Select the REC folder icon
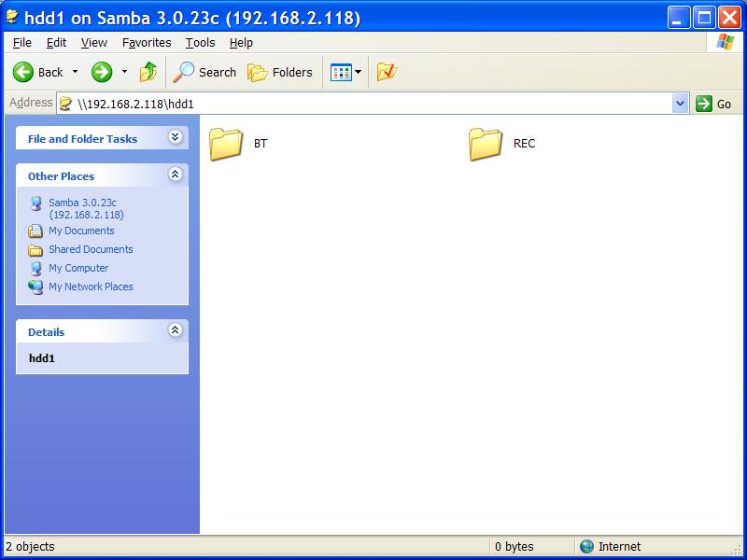Image resolution: width=747 pixels, height=560 pixels. click(485, 144)
